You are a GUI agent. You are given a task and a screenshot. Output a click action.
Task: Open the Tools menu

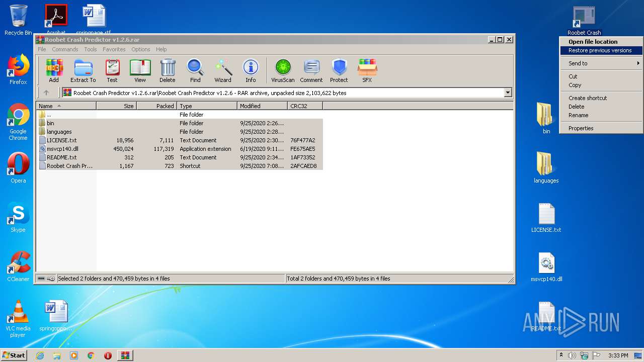[x=91, y=49]
